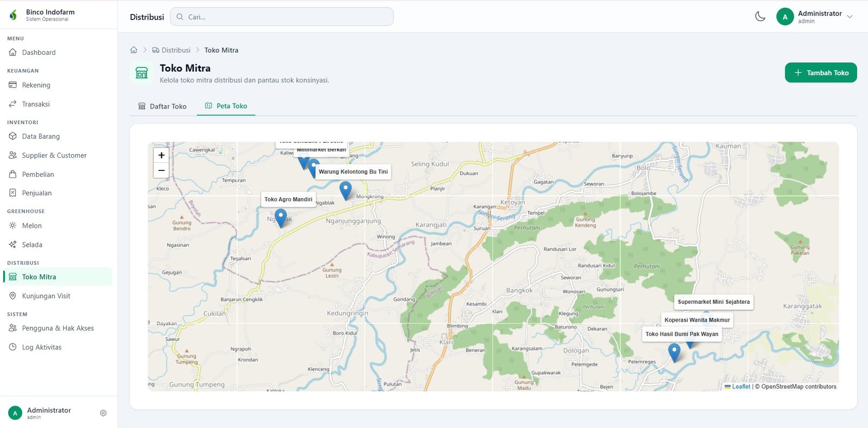Click the Warung Kelontong Bu Tini map label

[x=353, y=172]
